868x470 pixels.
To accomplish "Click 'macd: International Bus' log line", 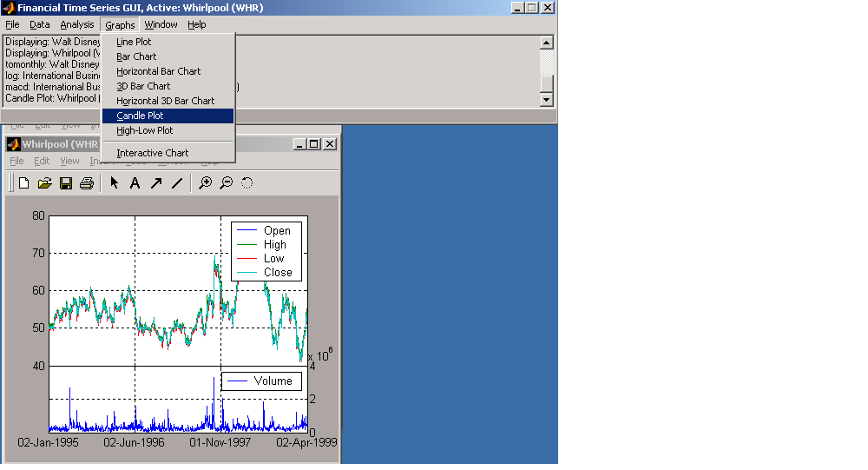I will click(x=53, y=87).
